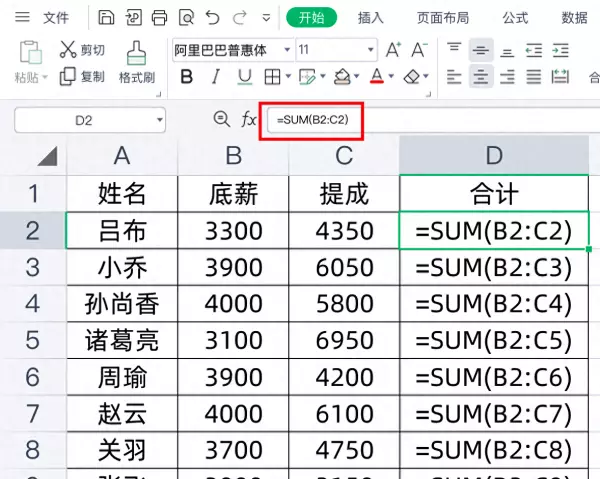This screenshot has width=600, height=479.
Task: Open the 文件 menu
Action: (x=56, y=18)
